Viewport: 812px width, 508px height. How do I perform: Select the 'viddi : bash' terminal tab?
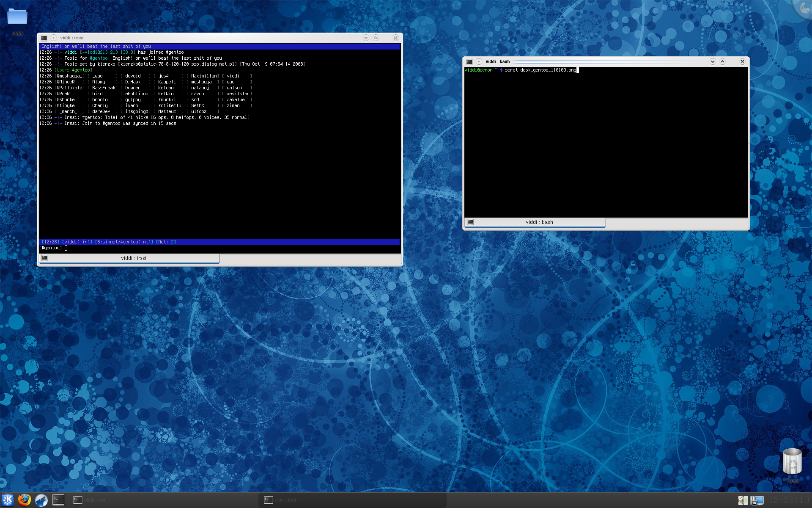click(539, 222)
